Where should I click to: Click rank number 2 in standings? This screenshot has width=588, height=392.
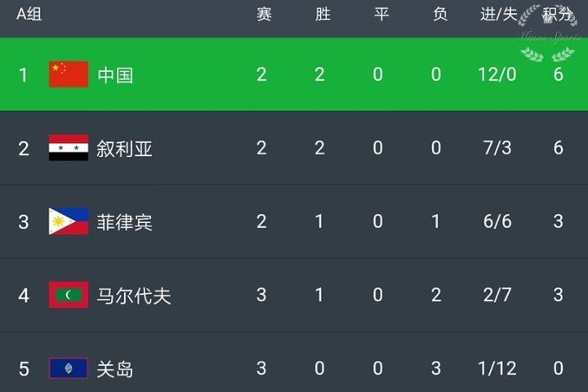point(24,149)
